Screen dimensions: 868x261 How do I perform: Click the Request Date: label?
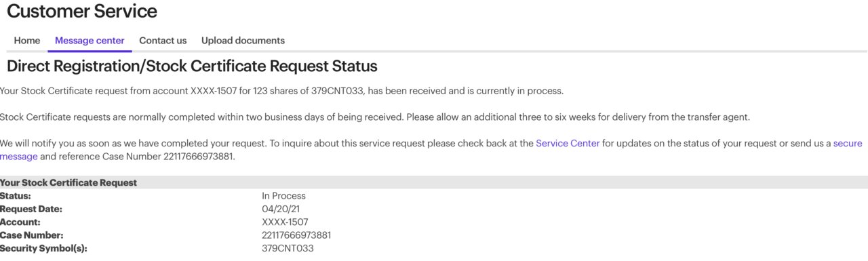[x=31, y=209]
